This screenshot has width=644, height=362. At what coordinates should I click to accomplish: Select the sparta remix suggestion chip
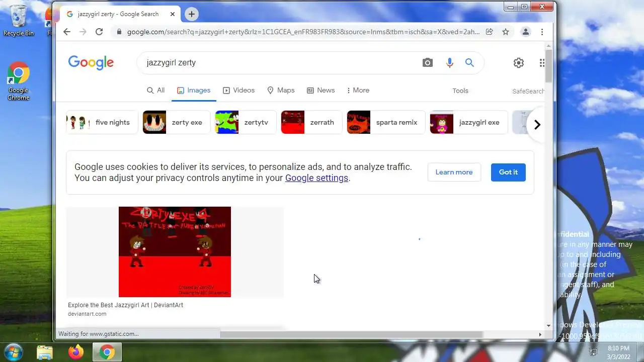(x=386, y=122)
